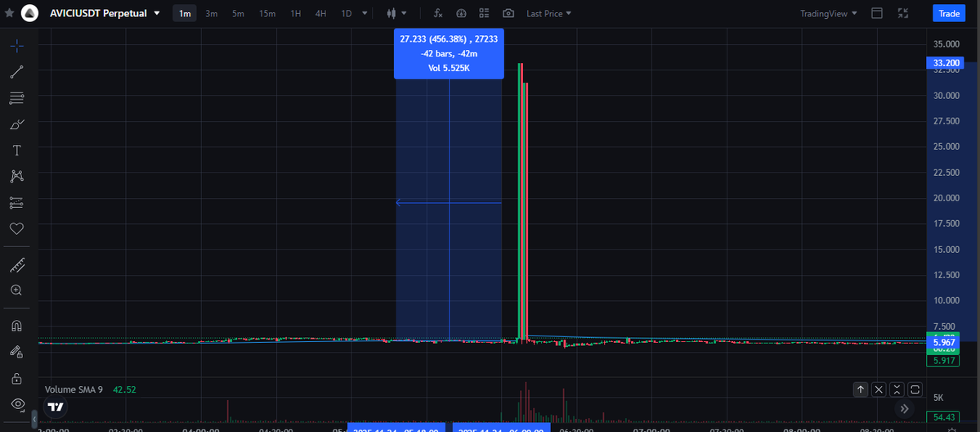Click the 33.200 price label

click(946, 63)
